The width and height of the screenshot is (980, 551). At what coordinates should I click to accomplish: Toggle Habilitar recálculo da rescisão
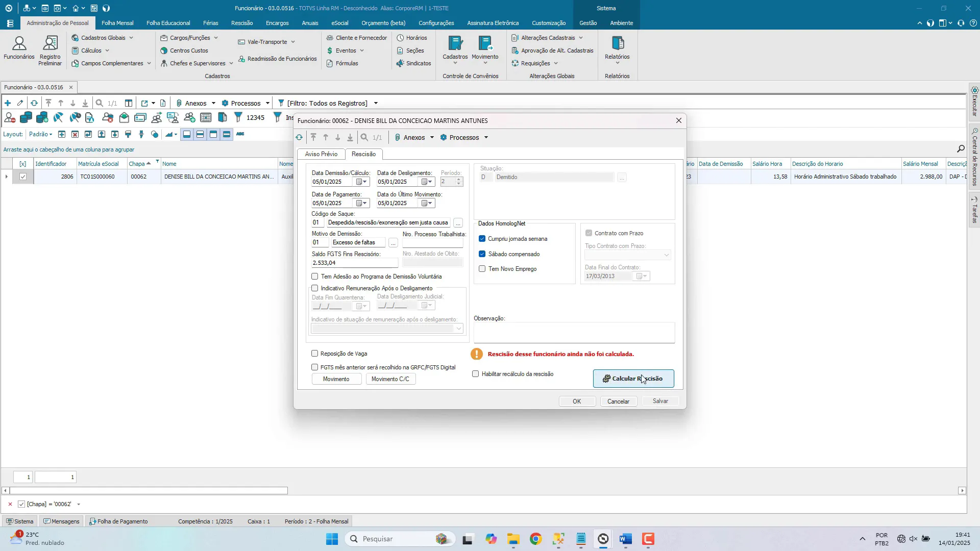476,374
